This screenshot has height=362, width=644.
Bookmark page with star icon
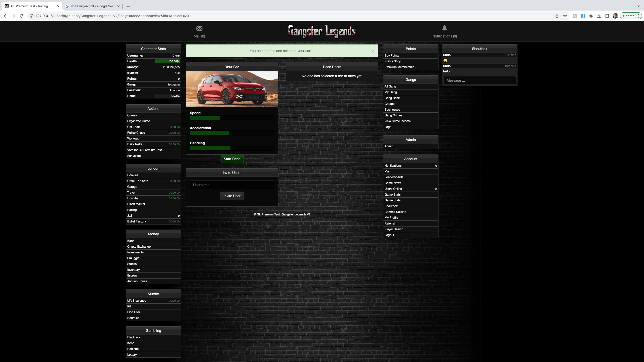(565, 16)
